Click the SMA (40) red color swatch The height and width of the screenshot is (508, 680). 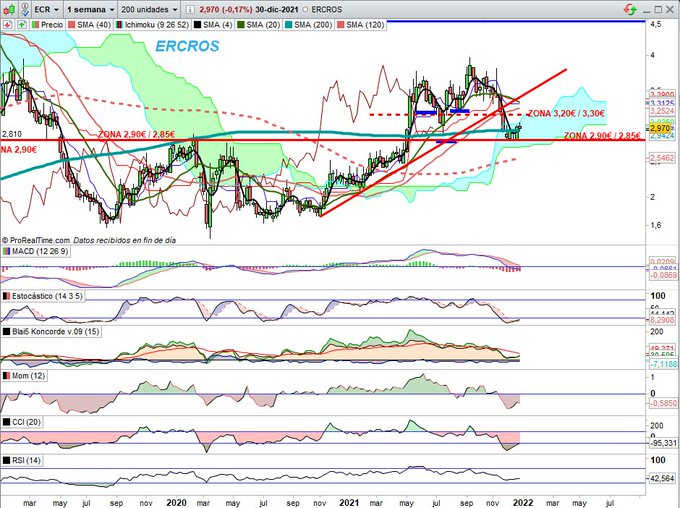point(71,25)
